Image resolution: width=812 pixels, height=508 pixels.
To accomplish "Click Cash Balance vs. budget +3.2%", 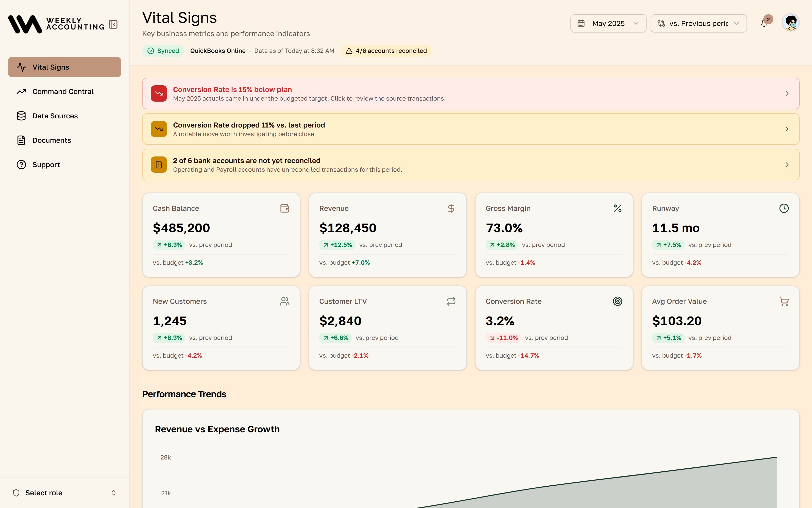I will point(178,263).
